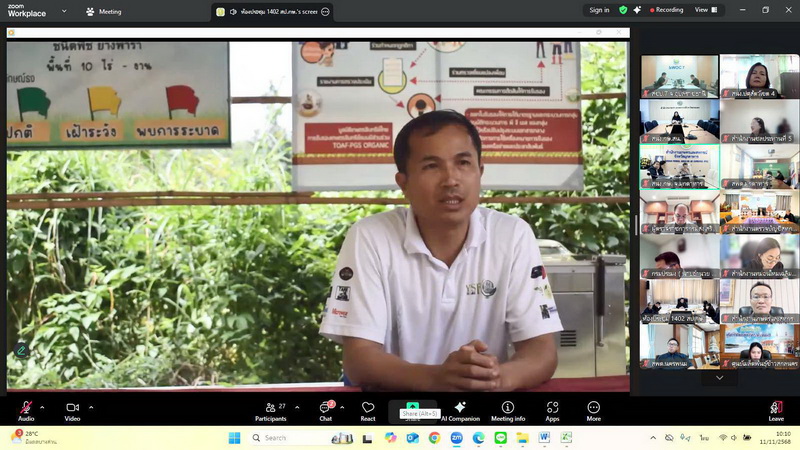The image size is (800, 450).
Task: Open the Chat panel
Action: coord(325,409)
